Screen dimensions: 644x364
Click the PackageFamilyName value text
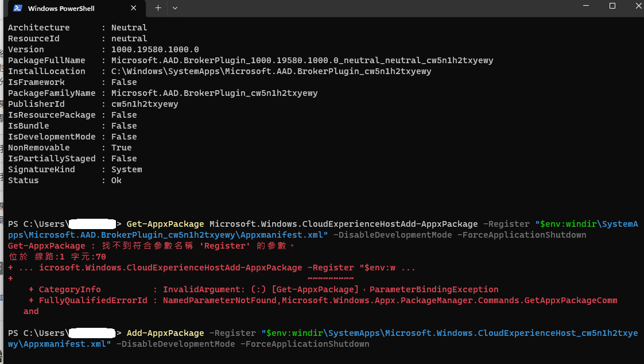(x=215, y=93)
